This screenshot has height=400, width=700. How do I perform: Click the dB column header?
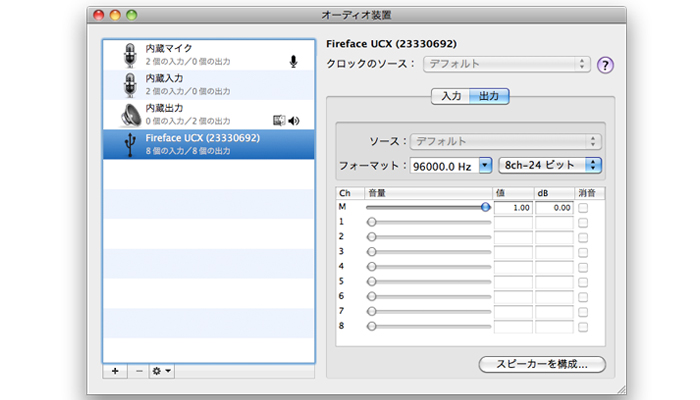coord(554,193)
